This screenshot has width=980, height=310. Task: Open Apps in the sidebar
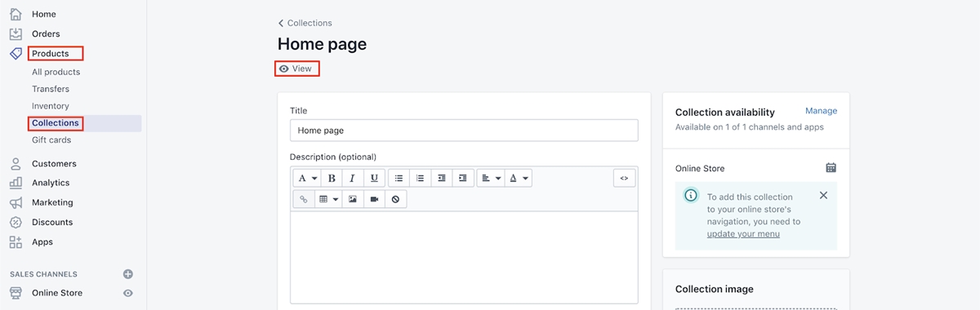(42, 241)
